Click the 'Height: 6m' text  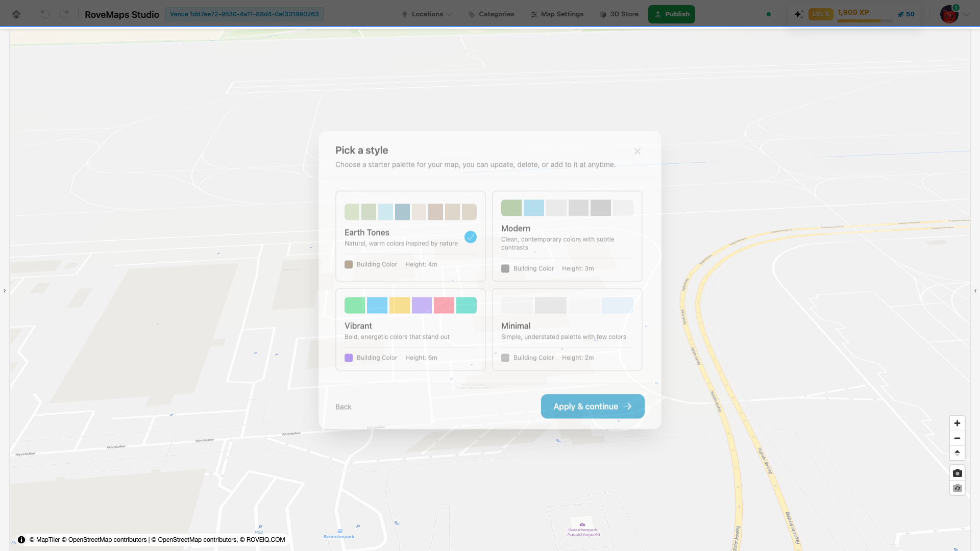[421, 358]
